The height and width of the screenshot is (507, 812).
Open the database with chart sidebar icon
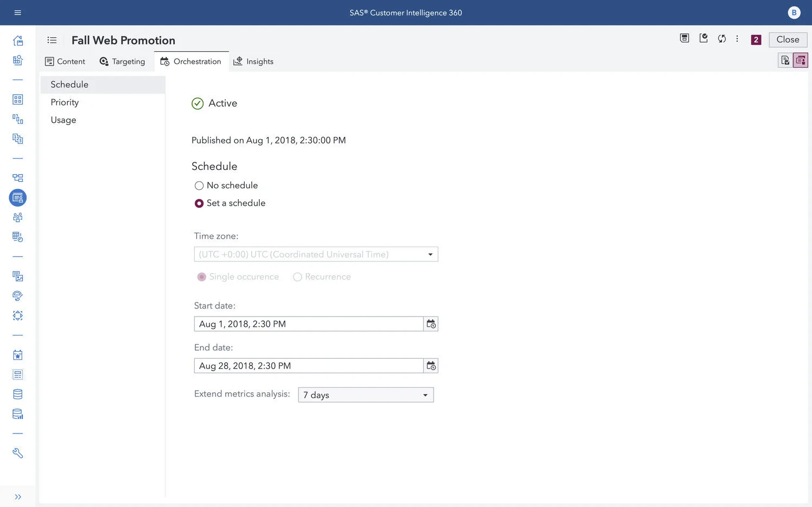coord(18,414)
